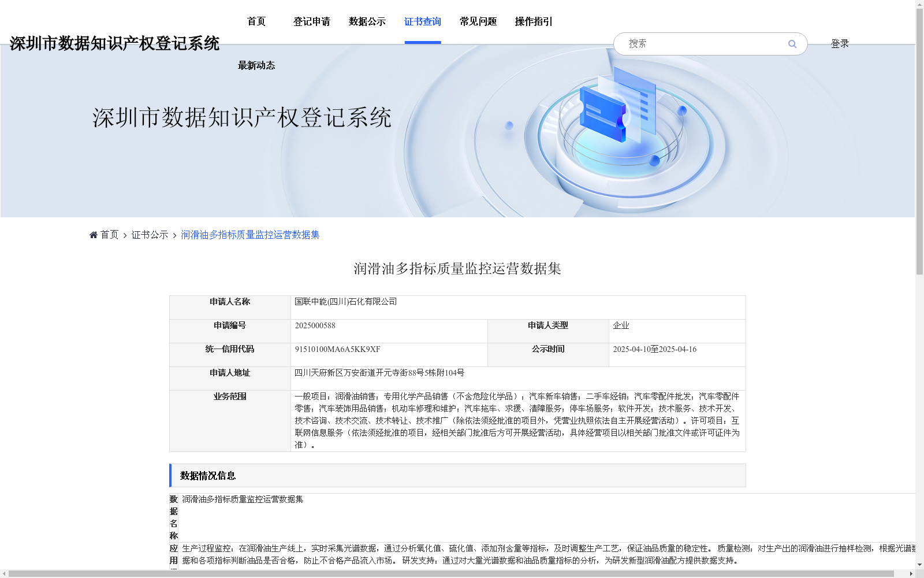The image size is (924, 578).
Task: Click 证书公示 breadcrumb link
Action: coord(150,235)
